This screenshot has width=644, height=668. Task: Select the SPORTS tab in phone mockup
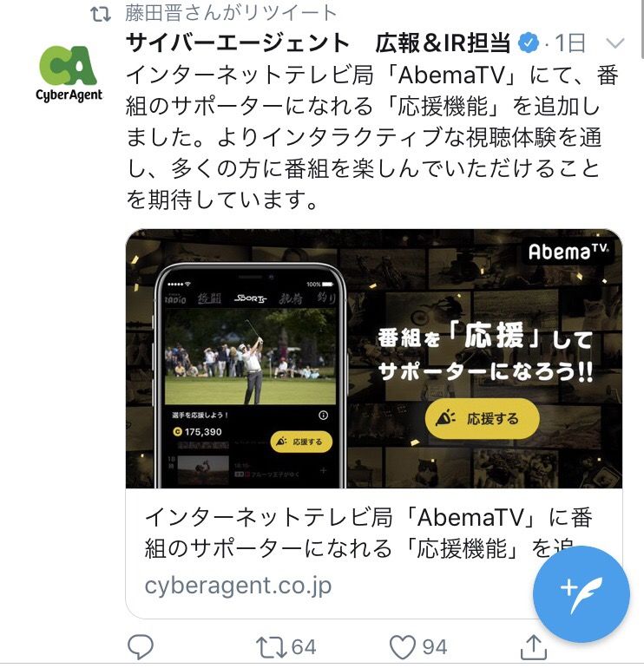coord(250,298)
